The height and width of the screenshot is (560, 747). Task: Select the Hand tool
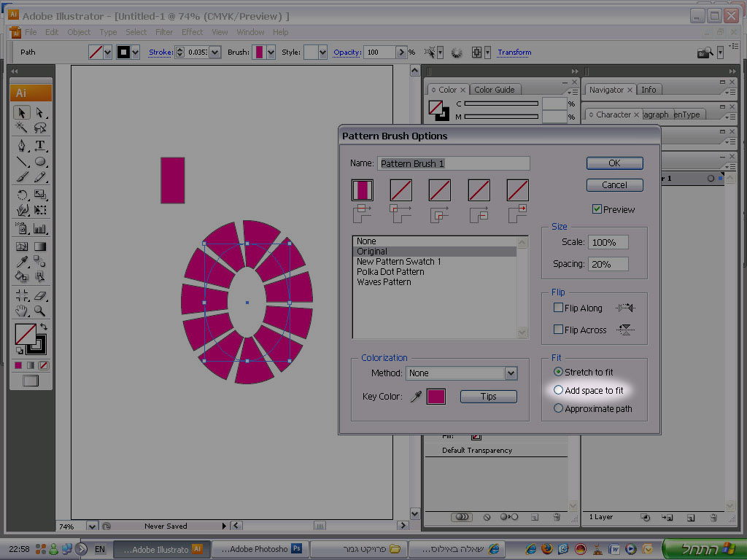click(21, 311)
